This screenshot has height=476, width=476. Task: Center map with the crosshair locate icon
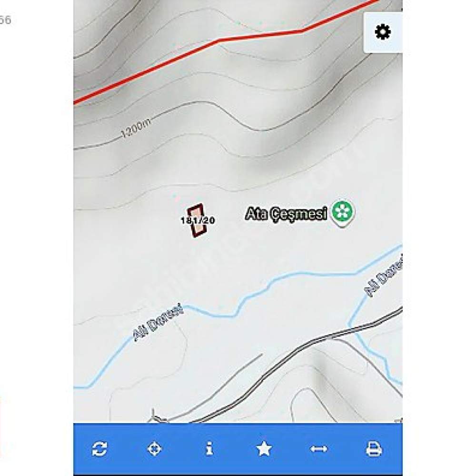tap(154, 449)
